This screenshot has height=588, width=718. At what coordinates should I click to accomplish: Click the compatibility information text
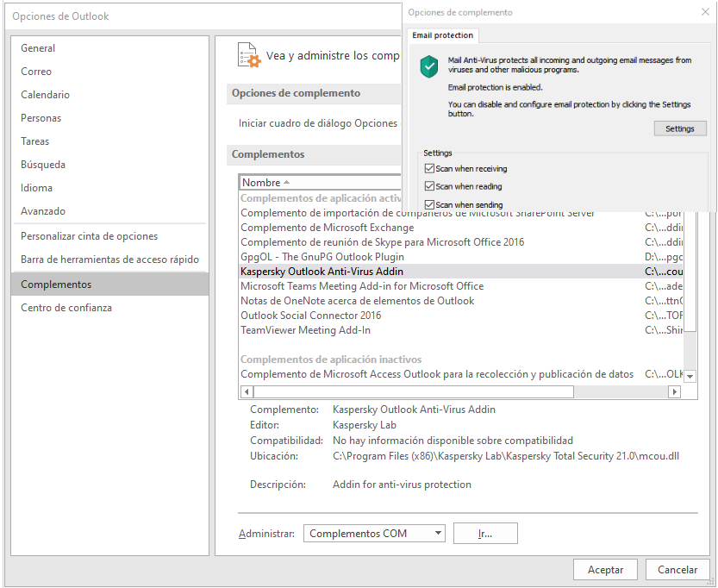tap(453, 441)
